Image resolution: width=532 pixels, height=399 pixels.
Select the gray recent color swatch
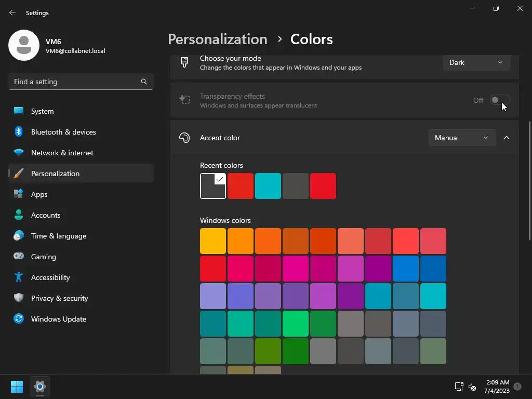pos(296,186)
